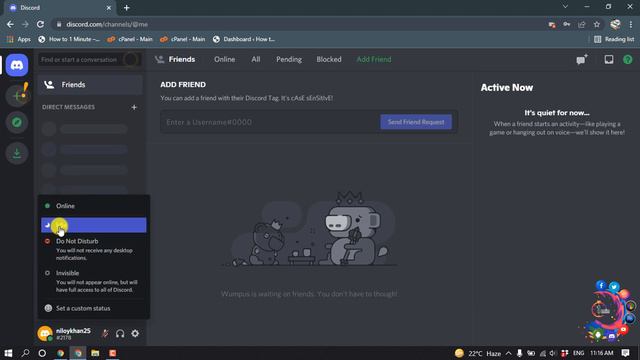This screenshot has width=640, height=360.
Task: Create a DM with the plus icon
Action: click(134, 107)
